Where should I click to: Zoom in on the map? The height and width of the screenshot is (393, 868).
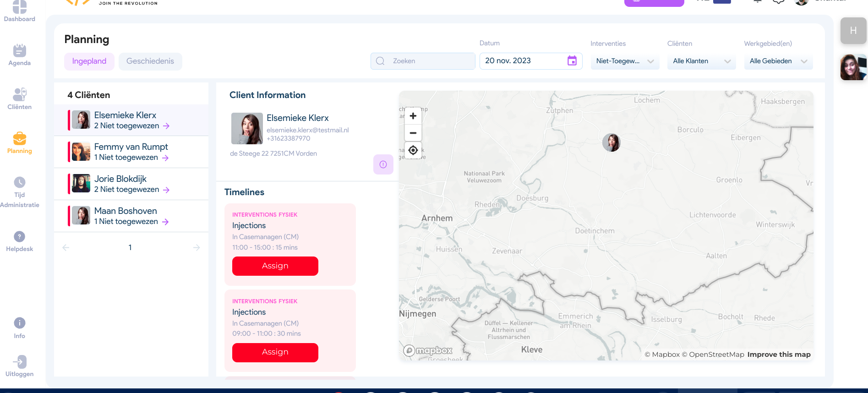(413, 116)
